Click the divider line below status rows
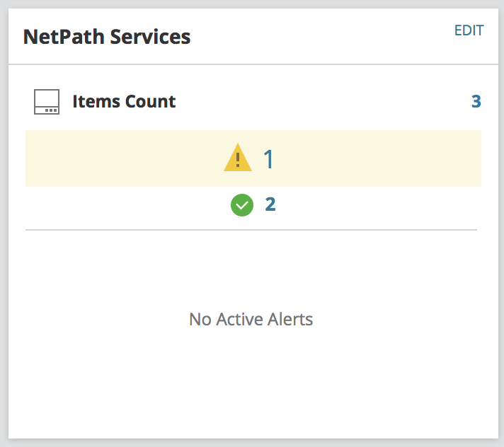 251,230
